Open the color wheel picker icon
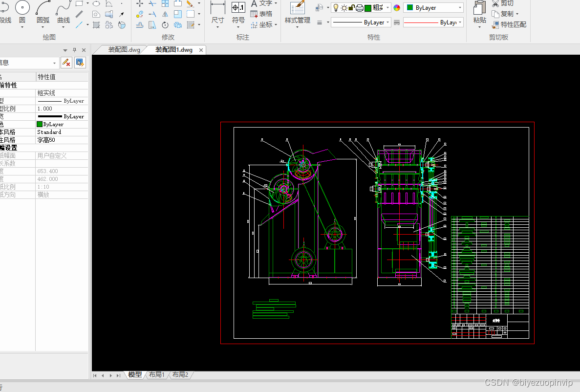Image resolution: width=580 pixels, height=392 pixels. (397, 8)
